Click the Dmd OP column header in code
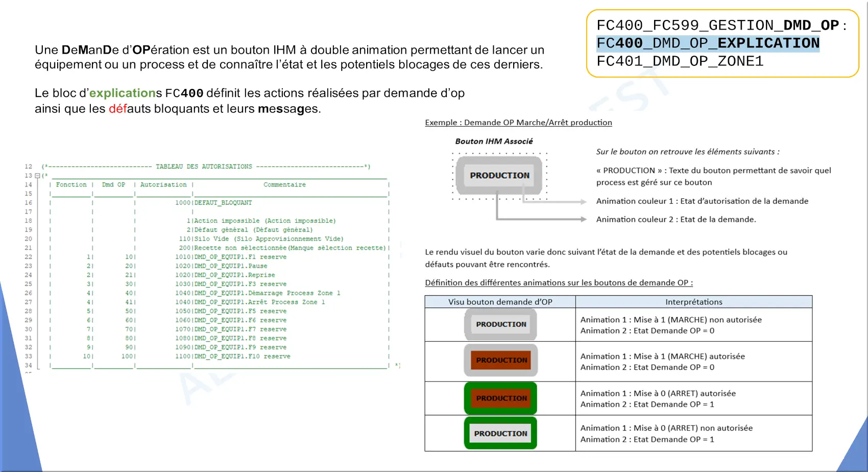The width and height of the screenshot is (868, 472). coord(113,185)
